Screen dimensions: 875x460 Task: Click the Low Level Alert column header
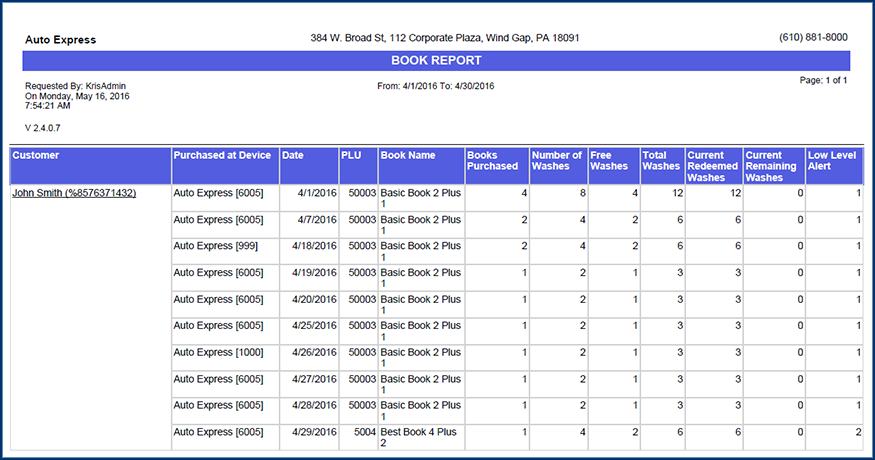pos(833,161)
